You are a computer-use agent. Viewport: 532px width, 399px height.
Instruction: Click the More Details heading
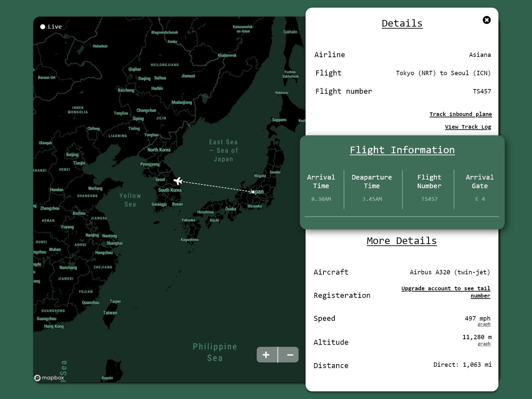402,241
